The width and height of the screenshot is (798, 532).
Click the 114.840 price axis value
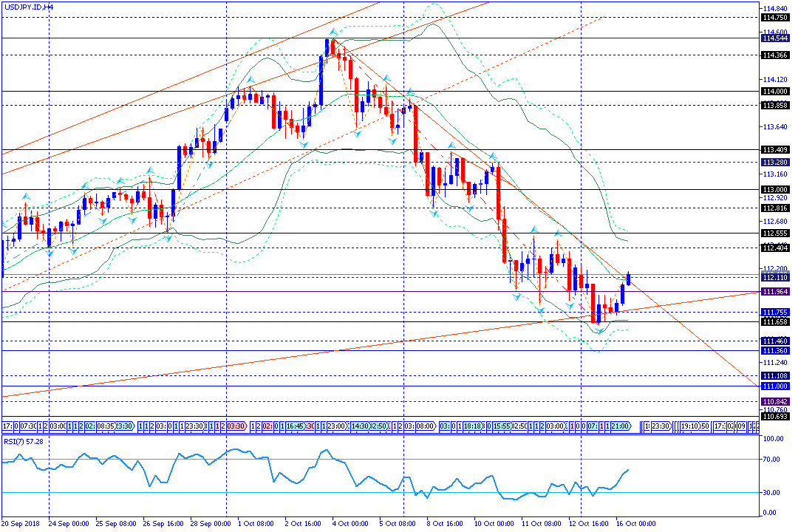pos(776,9)
